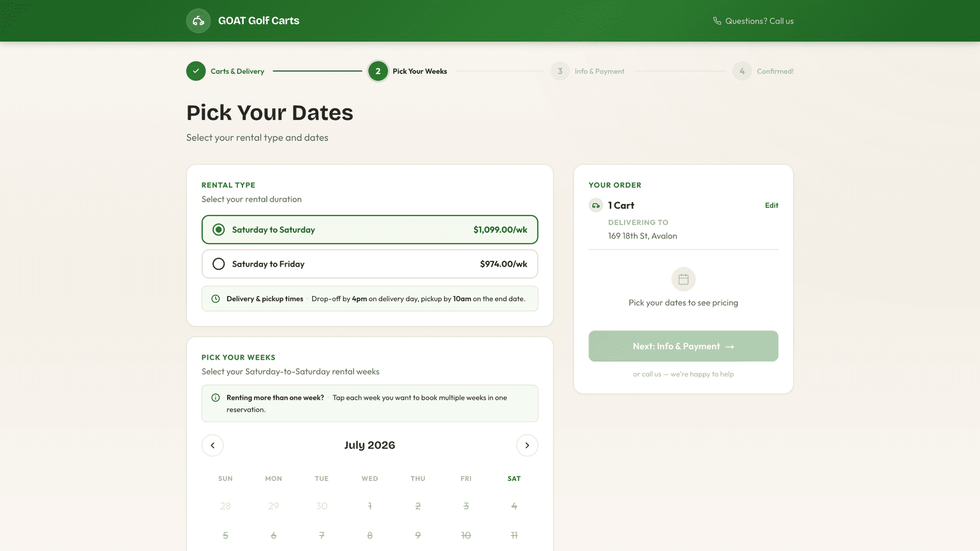Viewport: 980px width, 551px height.
Task: Select the Saturday to Friday radio button
Action: (x=219, y=264)
